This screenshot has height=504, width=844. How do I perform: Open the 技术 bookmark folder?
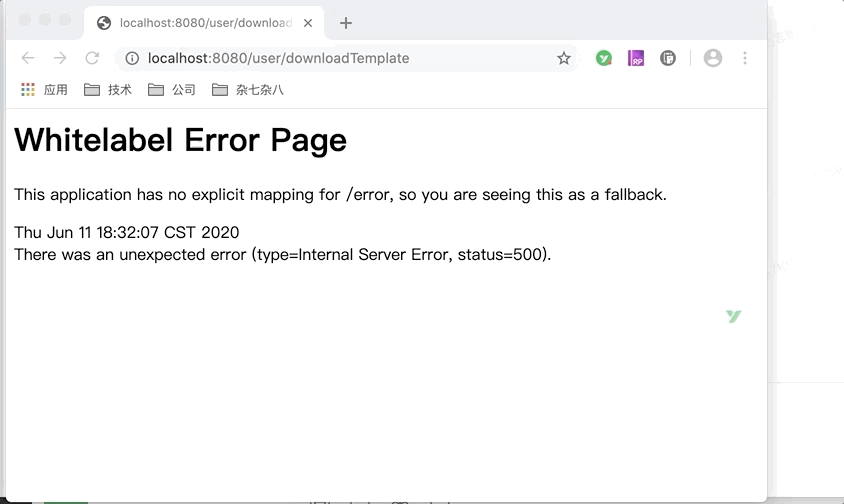[x=108, y=90]
